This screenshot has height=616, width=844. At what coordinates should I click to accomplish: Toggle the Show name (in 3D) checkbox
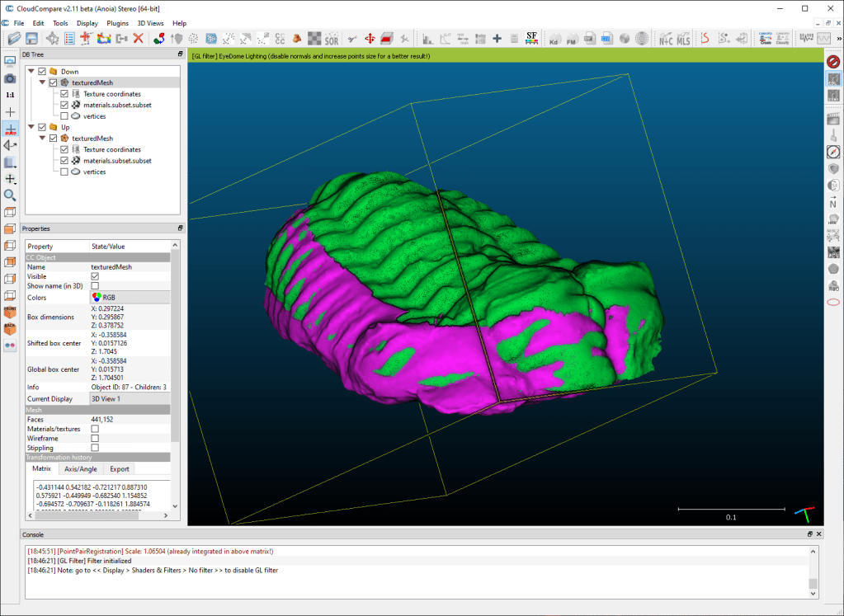click(95, 286)
